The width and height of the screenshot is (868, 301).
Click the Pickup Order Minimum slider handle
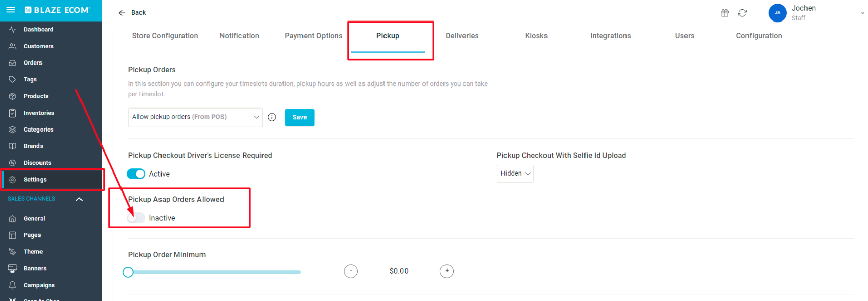coord(128,272)
